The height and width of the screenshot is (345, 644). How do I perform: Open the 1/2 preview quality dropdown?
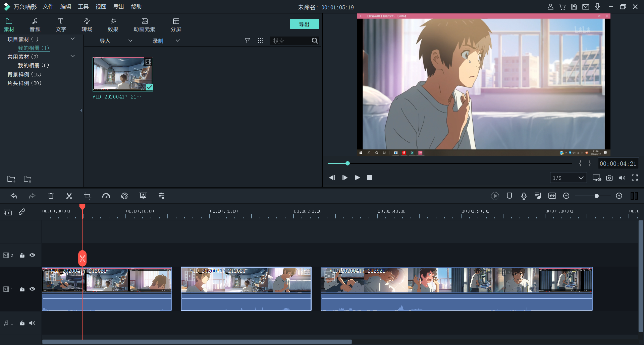coord(568,178)
